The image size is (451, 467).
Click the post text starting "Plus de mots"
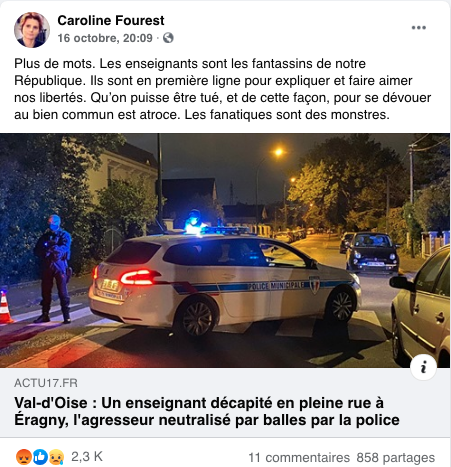coord(222,89)
